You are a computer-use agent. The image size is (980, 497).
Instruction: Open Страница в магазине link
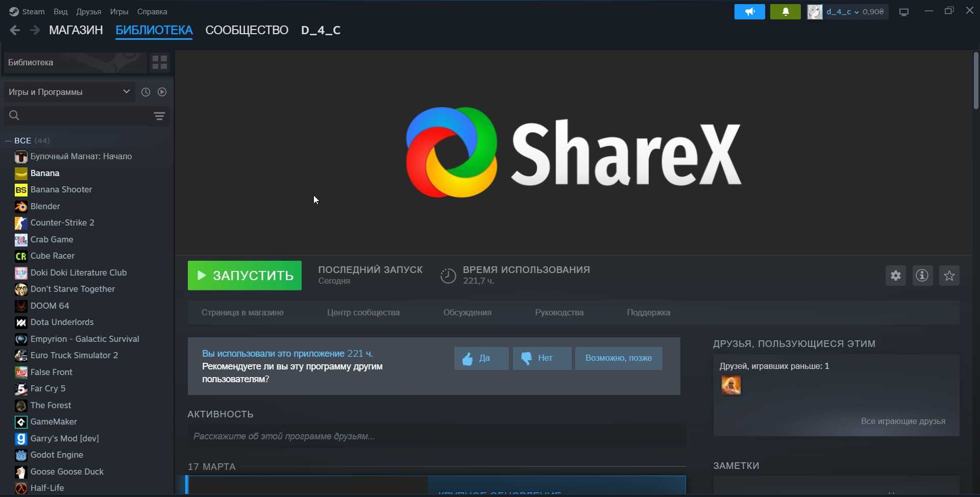pos(242,312)
